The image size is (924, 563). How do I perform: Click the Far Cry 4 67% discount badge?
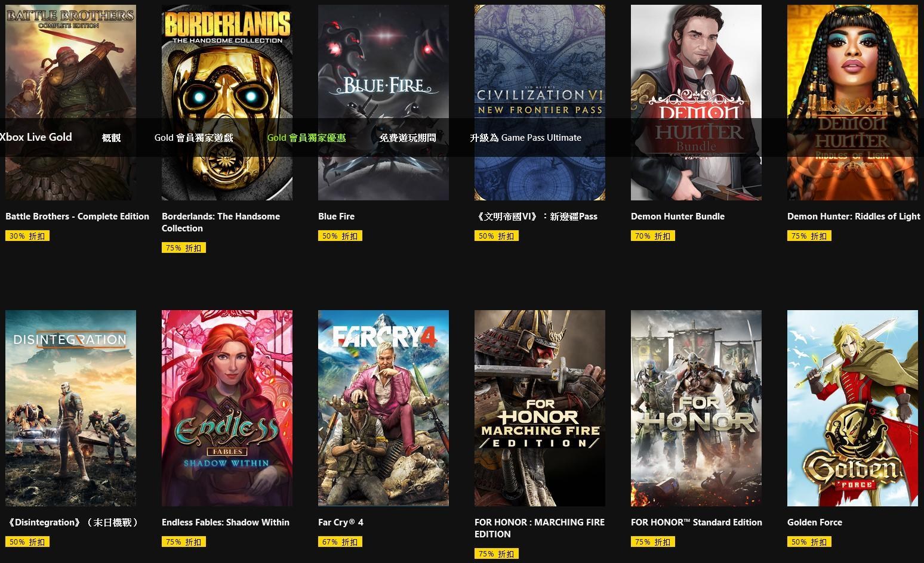[x=340, y=542]
